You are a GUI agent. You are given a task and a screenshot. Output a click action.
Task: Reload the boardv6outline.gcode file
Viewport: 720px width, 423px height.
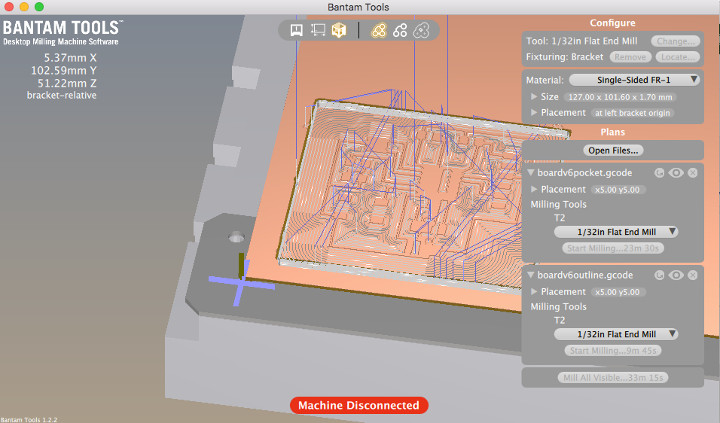pos(659,275)
